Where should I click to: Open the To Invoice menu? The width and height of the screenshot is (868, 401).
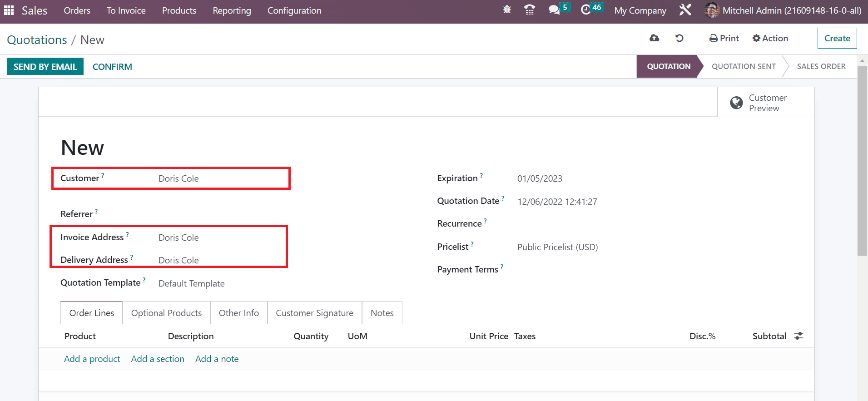tap(126, 10)
